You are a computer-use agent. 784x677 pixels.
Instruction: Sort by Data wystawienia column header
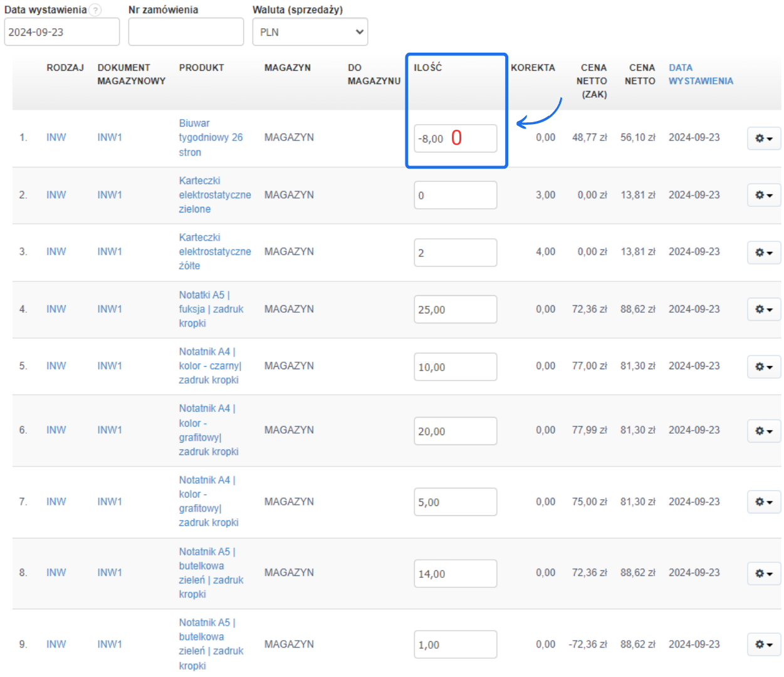(700, 74)
